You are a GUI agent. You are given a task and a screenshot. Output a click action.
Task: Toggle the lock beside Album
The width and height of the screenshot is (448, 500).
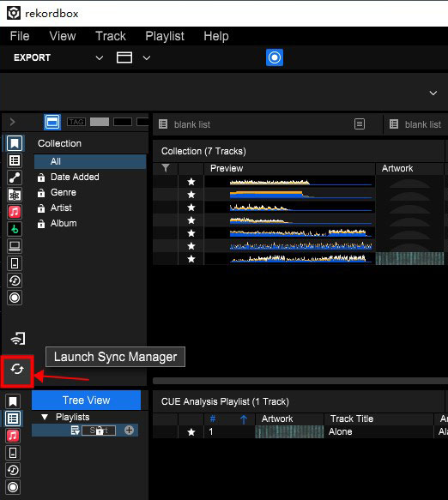coord(41,224)
